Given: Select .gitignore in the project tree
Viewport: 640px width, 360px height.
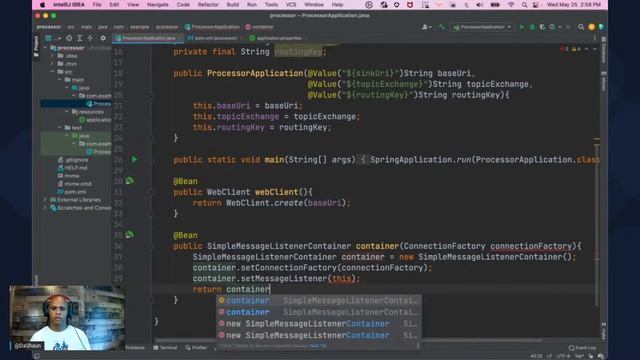Looking at the screenshot, I should [73, 160].
